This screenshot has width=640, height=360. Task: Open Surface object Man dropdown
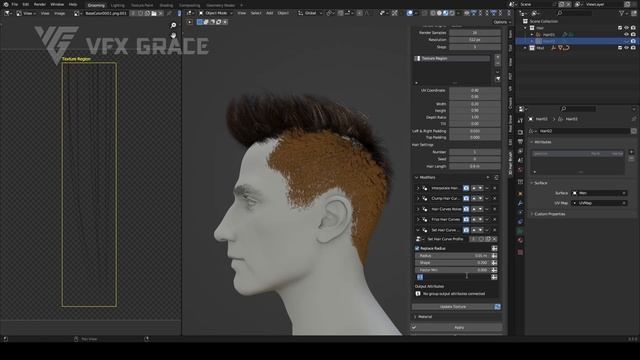(599, 193)
